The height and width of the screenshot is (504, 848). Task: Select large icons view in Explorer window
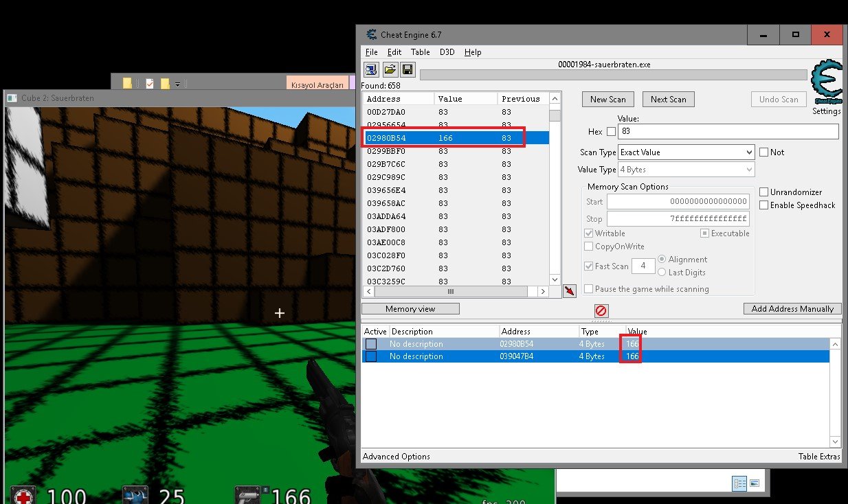(x=754, y=483)
